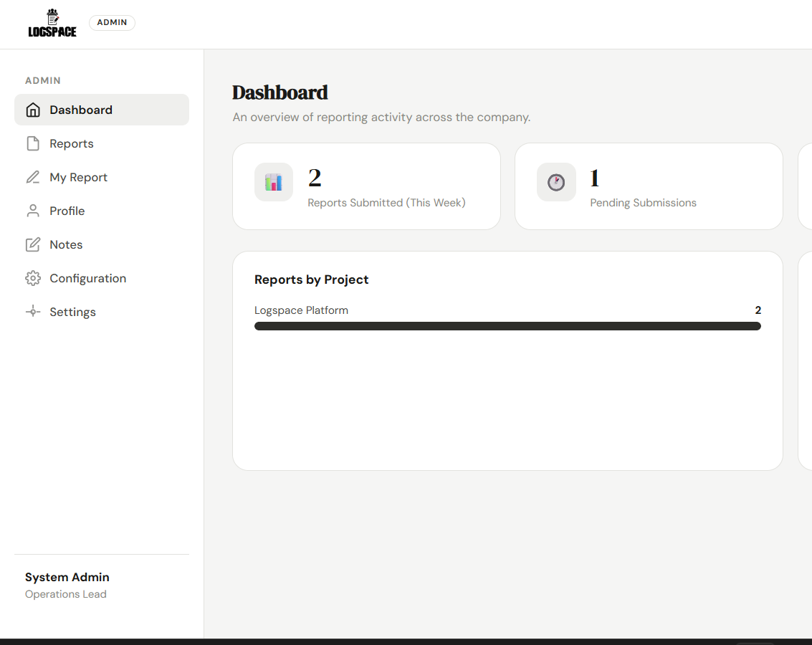Open the Configuration page

tap(102, 278)
